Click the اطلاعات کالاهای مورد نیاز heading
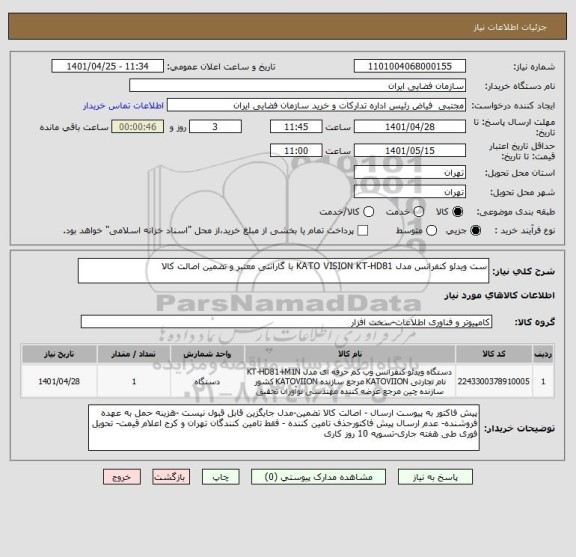576x557 pixels. [500, 296]
